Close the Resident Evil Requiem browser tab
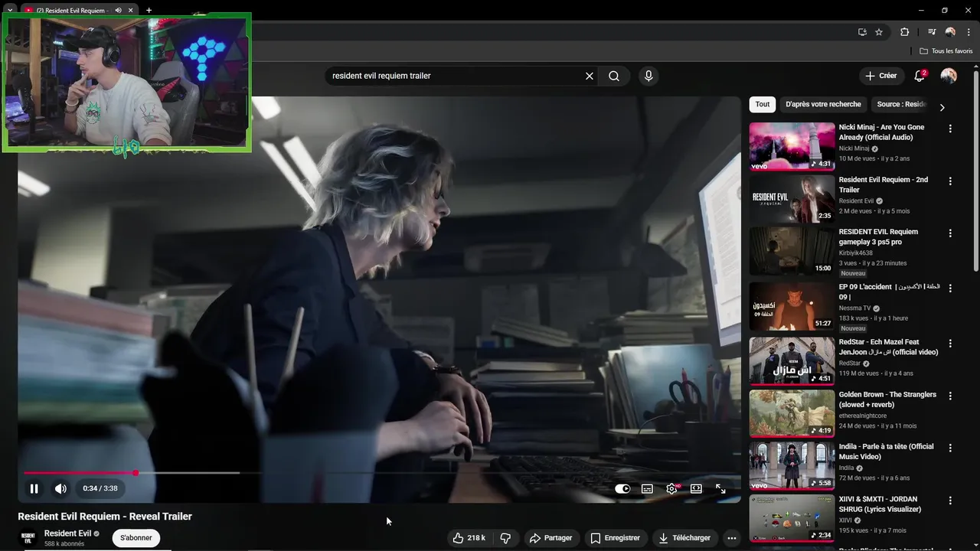The image size is (980, 551). (130, 11)
